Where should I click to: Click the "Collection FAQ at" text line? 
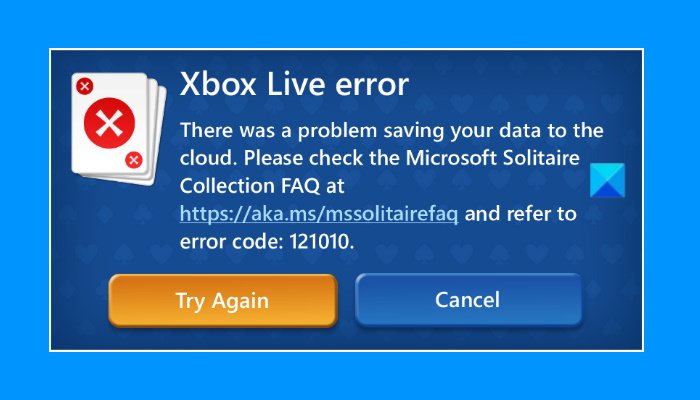click(262, 186)
